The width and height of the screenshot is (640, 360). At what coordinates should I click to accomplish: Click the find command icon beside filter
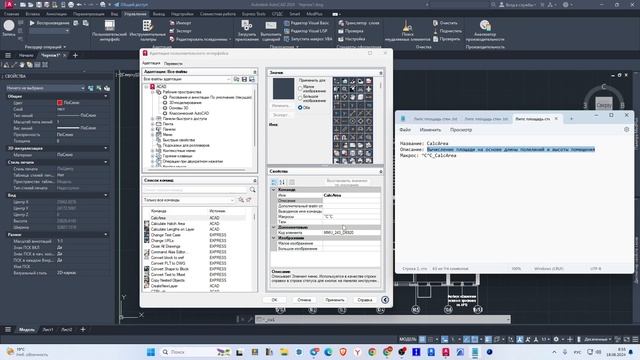pos(241,200)
